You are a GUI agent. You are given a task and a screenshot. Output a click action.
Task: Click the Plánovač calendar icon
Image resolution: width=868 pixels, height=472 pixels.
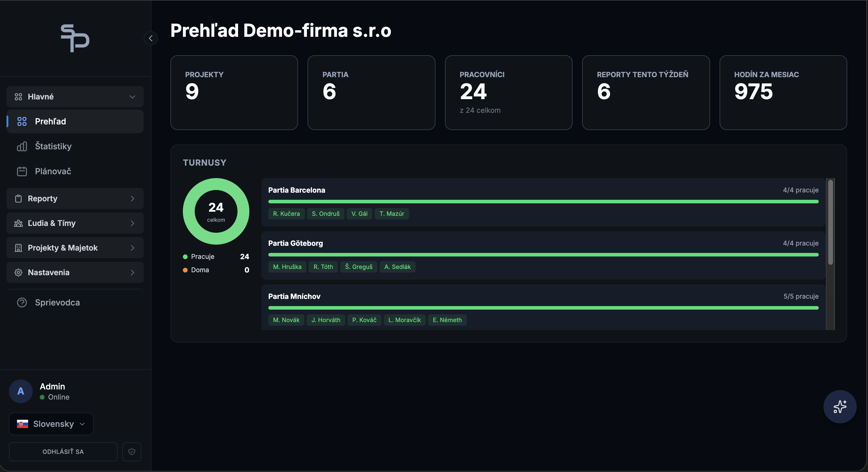[22, 171]
